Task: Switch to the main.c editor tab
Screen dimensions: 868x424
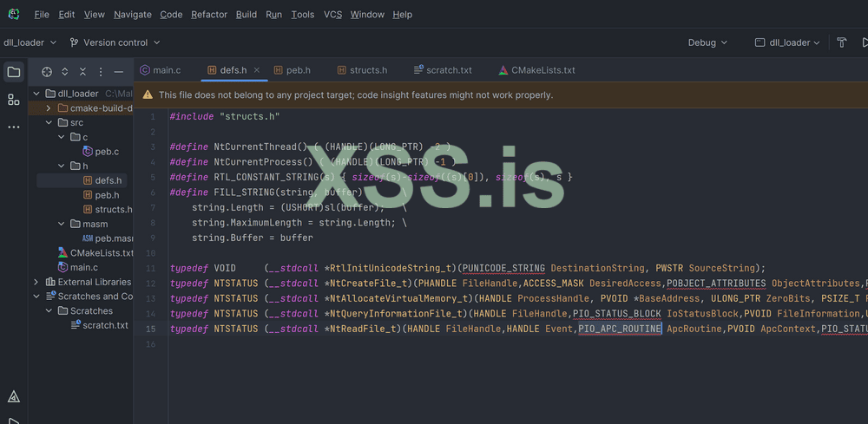Action: click(161, 70)
